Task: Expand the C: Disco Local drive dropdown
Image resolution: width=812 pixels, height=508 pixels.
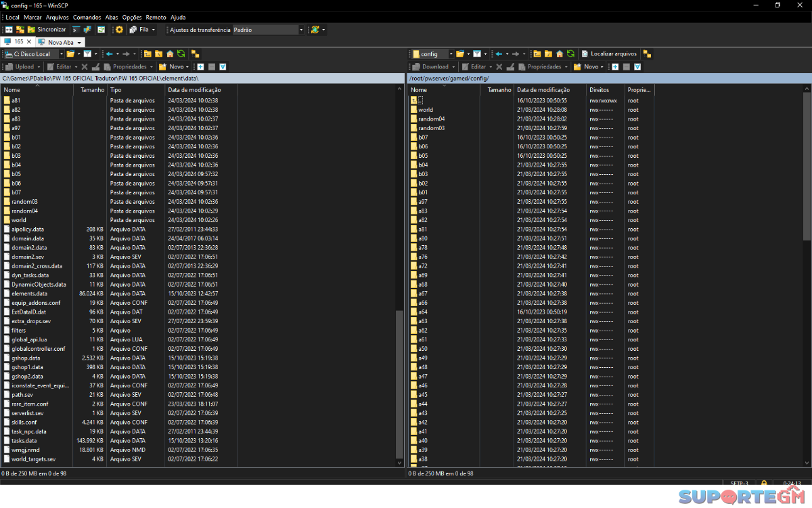Action: click(x=61, y=54)
